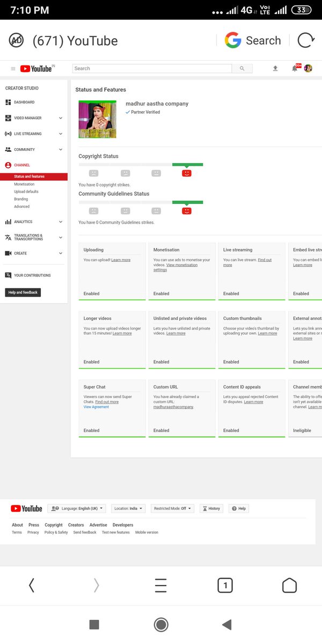Go back with browser back arrow

[31, 585]
